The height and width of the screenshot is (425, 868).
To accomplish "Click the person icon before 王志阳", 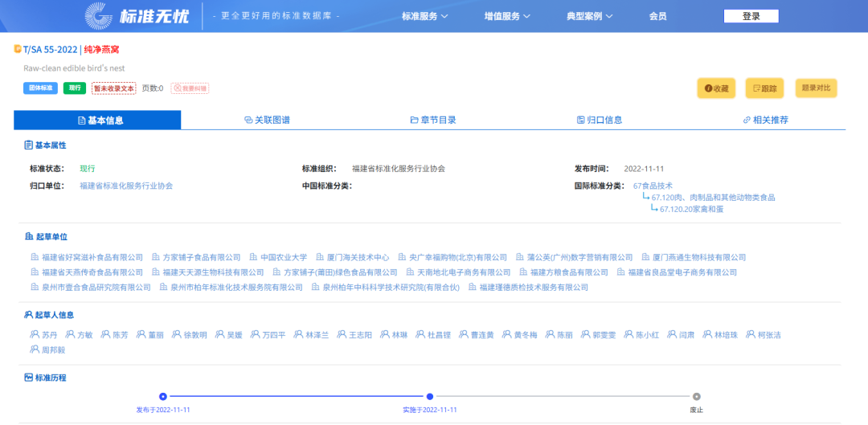I will [342, 335].
